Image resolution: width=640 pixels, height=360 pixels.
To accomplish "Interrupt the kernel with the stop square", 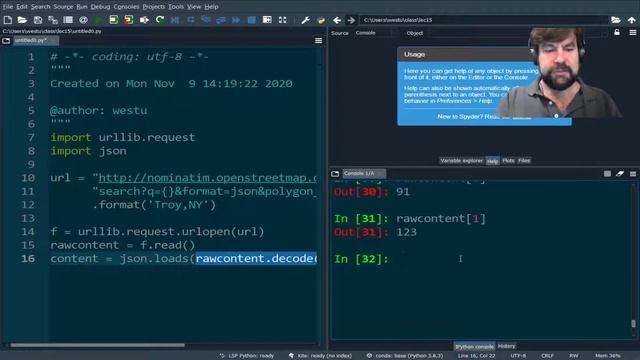I will pyautogui.click(x=607, y=173).
